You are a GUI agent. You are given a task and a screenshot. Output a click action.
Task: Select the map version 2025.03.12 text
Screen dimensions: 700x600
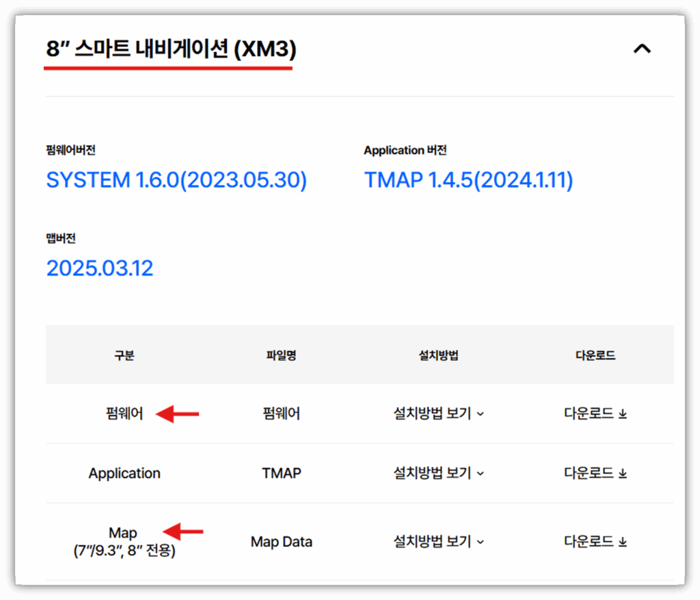tap(100, 268)
